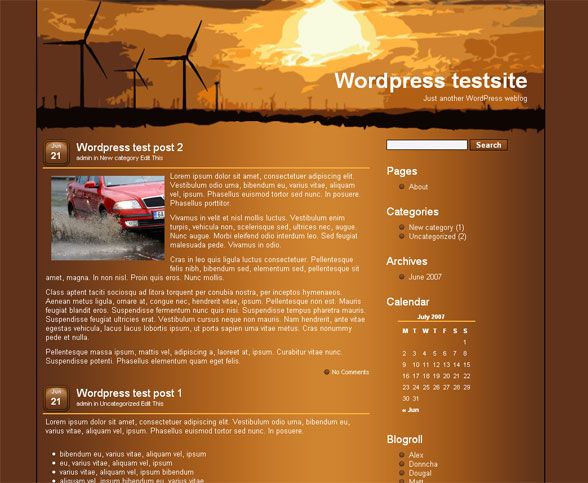588x483 pixels.
Task: Click bullet icon next to June 2007
Action: [402, 276]
